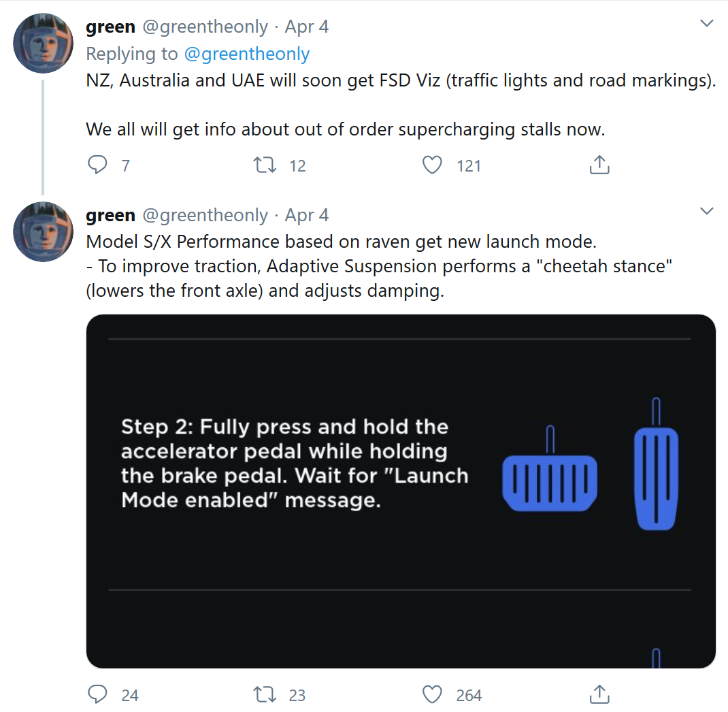Retweet the cheetah stance tweet
Screen dimensions: 728x712
(262, 694)
